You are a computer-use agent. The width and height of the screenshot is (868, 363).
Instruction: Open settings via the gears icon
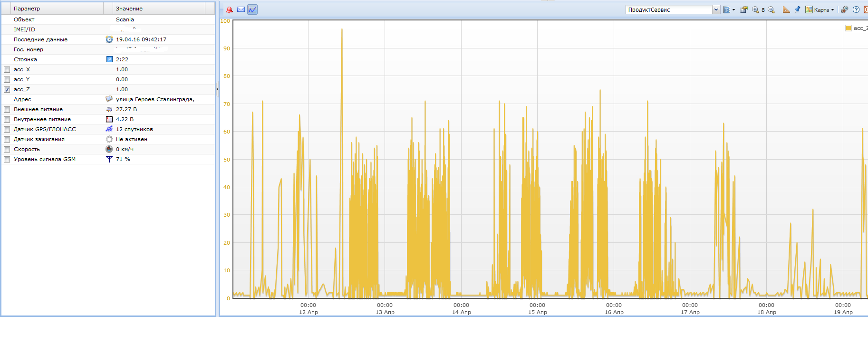point(844,10)
